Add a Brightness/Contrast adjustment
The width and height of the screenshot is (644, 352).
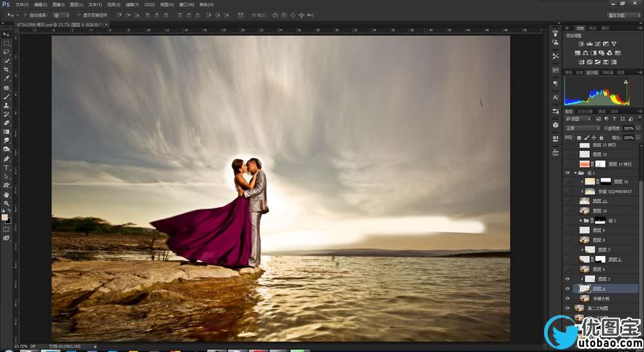pyautogui.click(x=581, y=44)
